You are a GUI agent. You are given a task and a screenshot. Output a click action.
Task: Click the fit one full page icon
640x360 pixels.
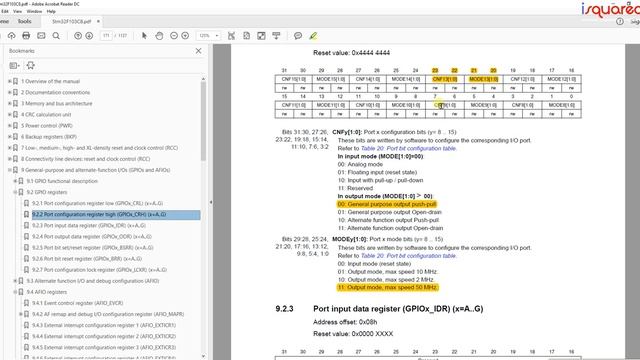pyautogui.click(x=247, y=36)
